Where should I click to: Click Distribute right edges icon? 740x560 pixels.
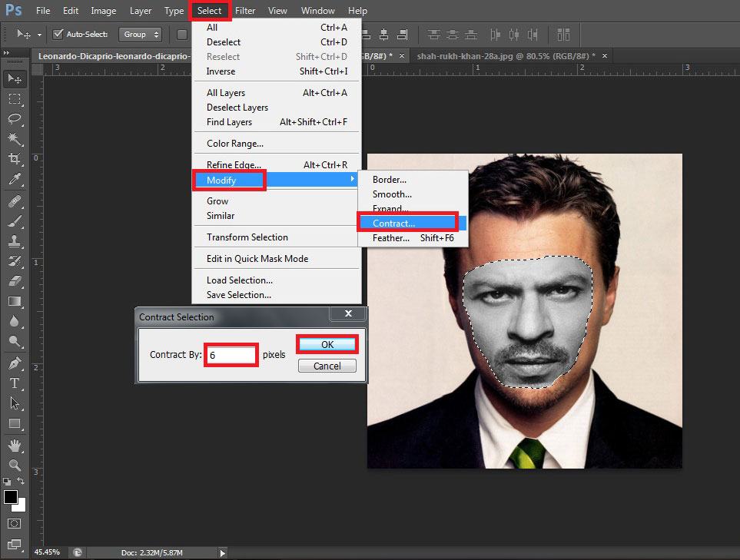[533, 35]
